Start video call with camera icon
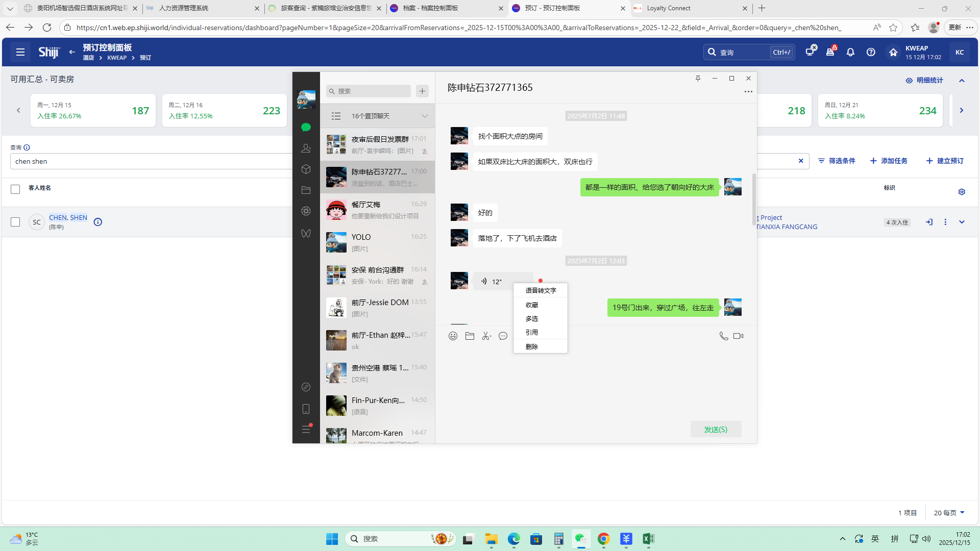This screenshot has height=551, width=980. pyautogui.click(x=738, y=336)
